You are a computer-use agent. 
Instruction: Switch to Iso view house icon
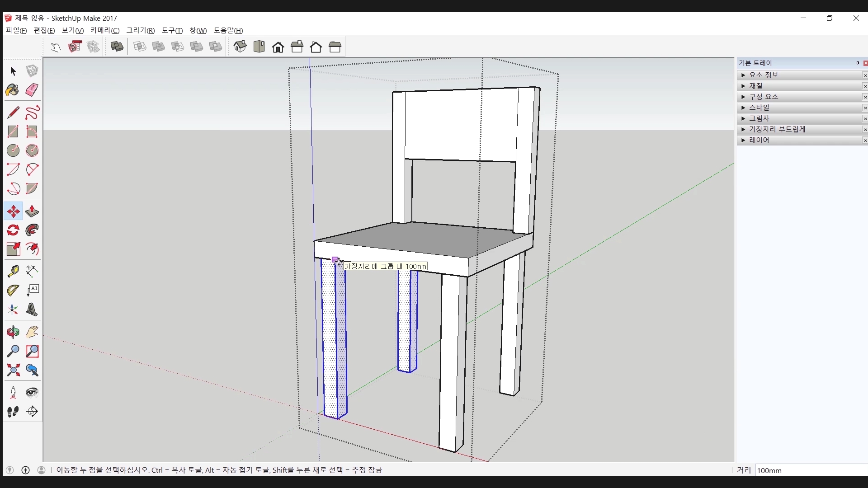240,47
